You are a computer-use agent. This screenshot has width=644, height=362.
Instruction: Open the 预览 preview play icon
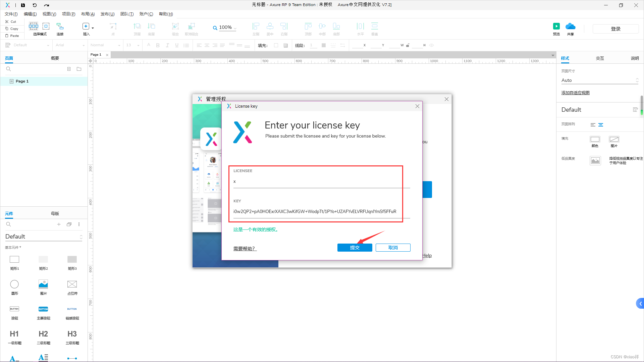(x=556, y=26)
